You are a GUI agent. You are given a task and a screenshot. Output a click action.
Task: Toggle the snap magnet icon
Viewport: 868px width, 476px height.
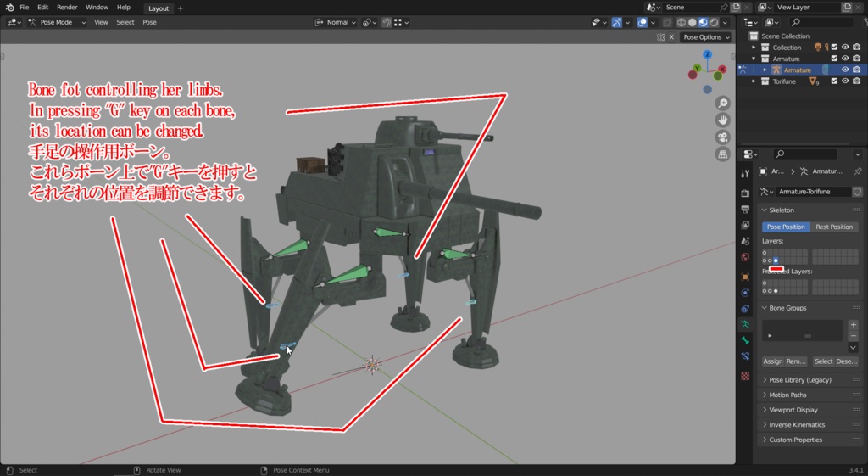click(387, 23)
